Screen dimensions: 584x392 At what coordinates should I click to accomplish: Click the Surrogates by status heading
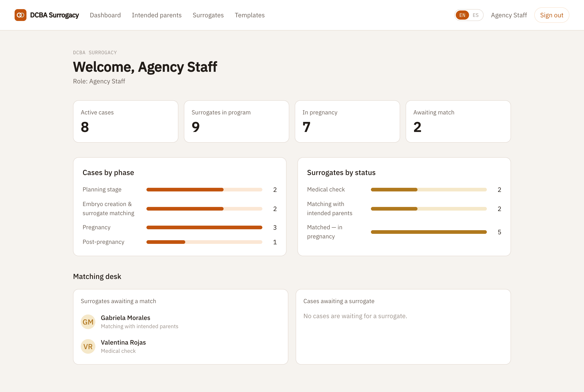tap(341, 173)
